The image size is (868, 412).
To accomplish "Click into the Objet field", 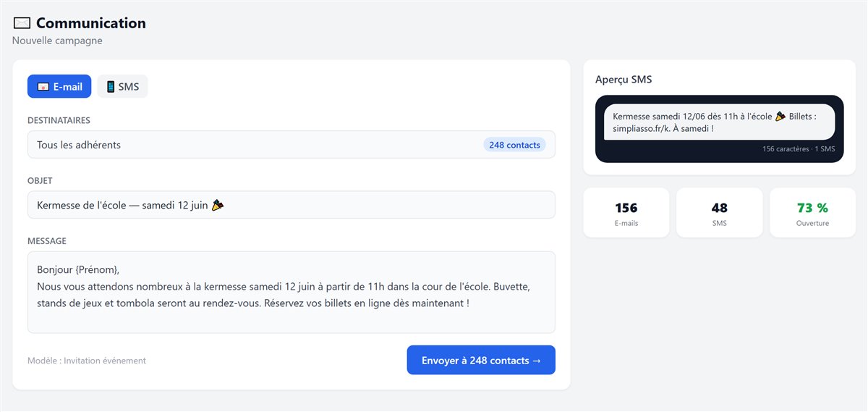I will [x=292, y=205].
